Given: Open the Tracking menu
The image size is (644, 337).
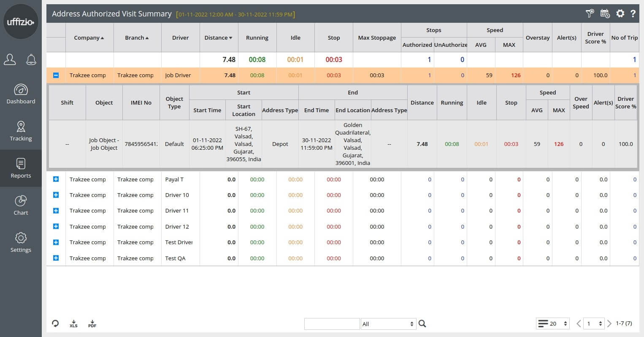Looking at the screenshot, I should (x=21, y=131).
